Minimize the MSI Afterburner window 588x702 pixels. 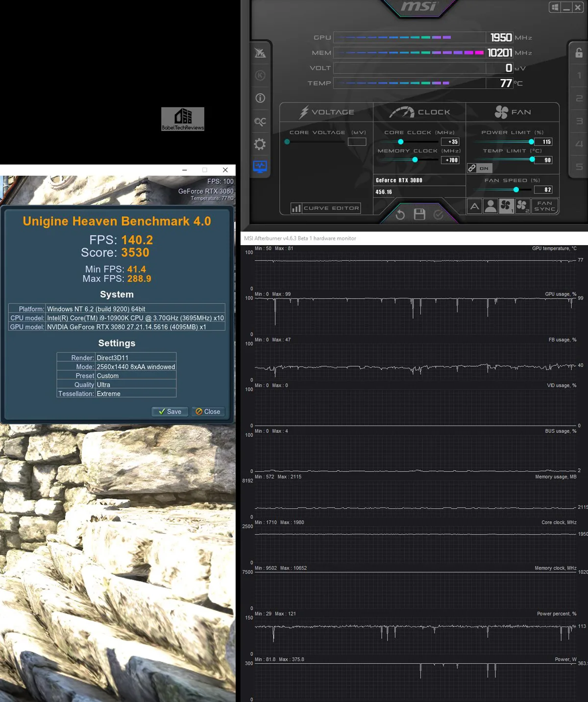[566, 7]
